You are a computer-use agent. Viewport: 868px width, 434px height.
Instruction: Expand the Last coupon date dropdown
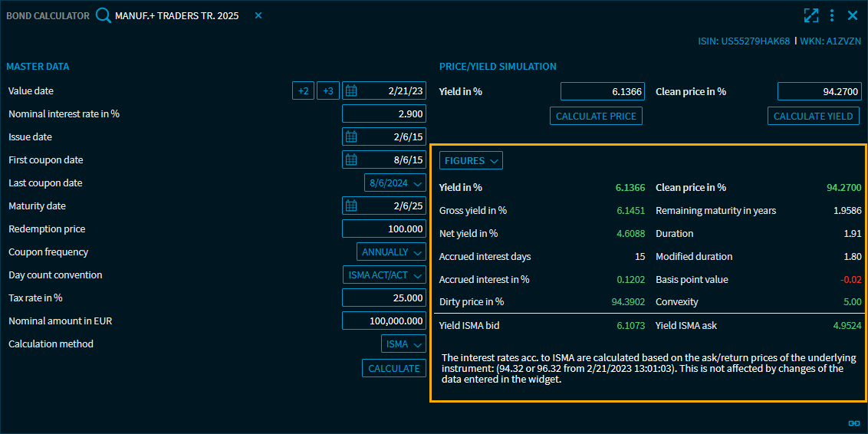pyautogui.click(x=395, y=183)
